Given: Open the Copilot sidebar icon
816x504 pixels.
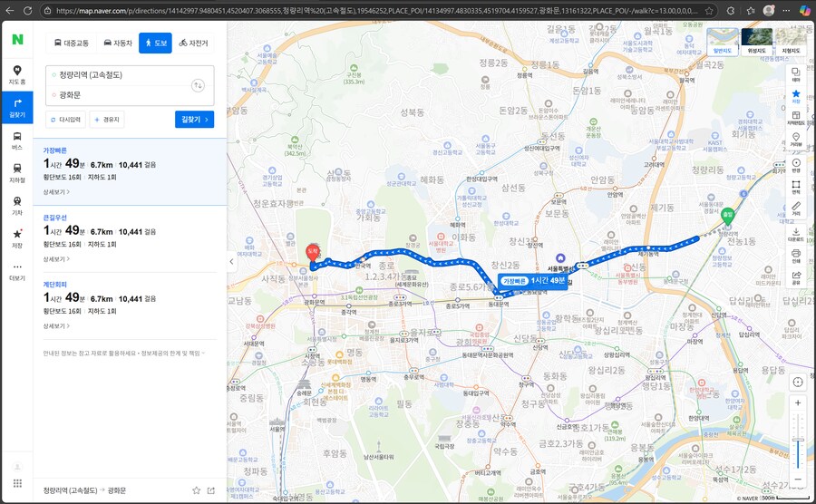Looking at the screenshot, I should (x=804, y=10).
